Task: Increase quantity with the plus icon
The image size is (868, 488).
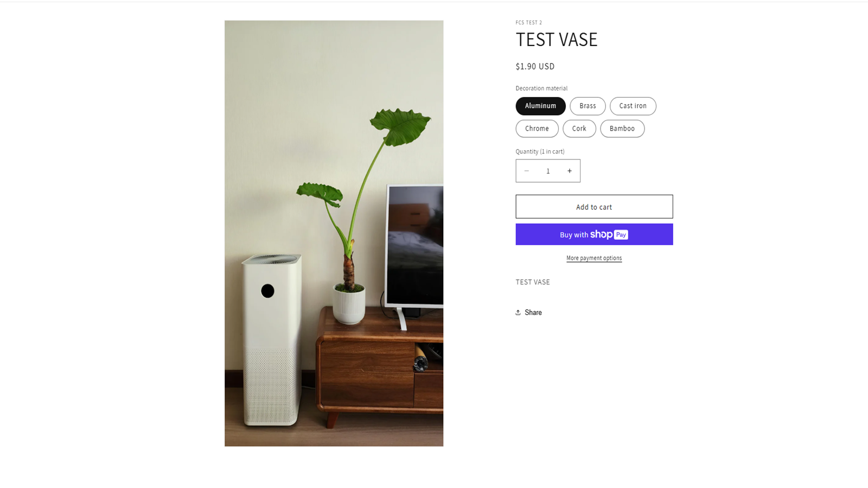Action: click(570, 171)
